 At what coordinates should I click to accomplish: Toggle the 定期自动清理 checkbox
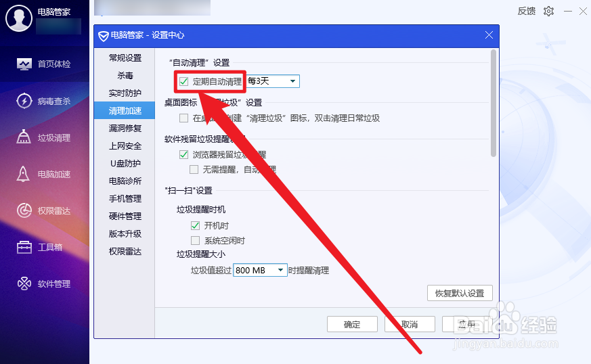click(184, 81)
